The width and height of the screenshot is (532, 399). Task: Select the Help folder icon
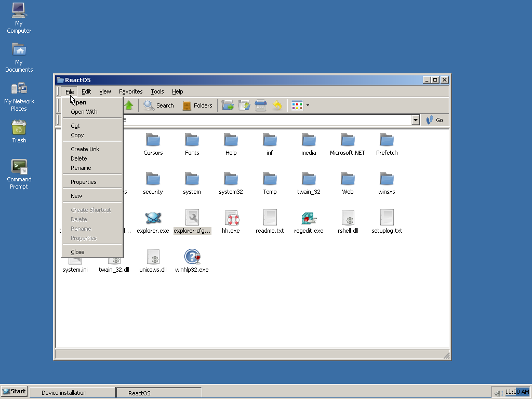tap(231, 140)
